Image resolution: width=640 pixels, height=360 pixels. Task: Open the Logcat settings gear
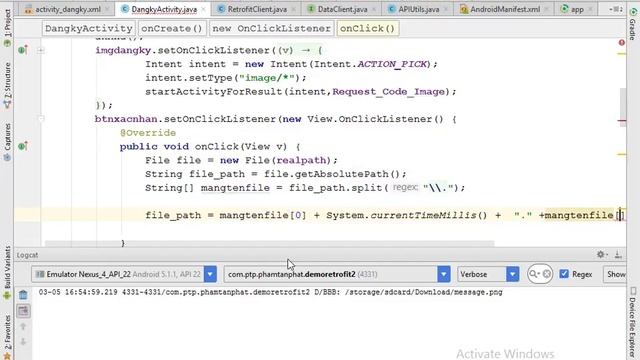601,255
